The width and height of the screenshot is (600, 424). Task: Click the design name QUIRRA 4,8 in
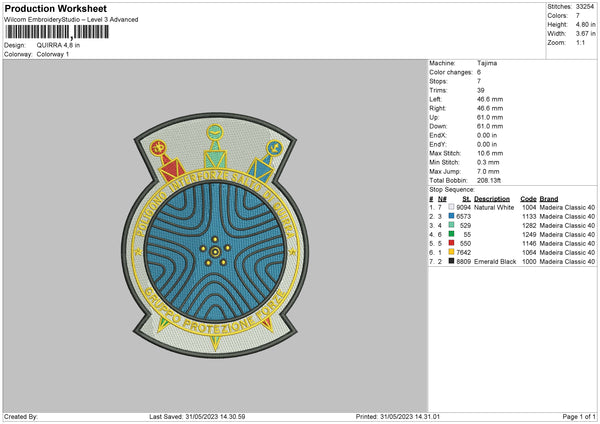(x=58, y=45)
